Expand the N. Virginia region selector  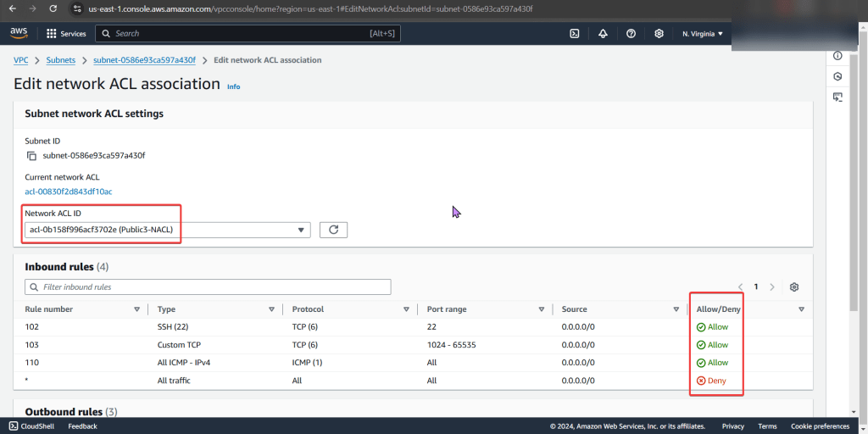click(702, 34)
